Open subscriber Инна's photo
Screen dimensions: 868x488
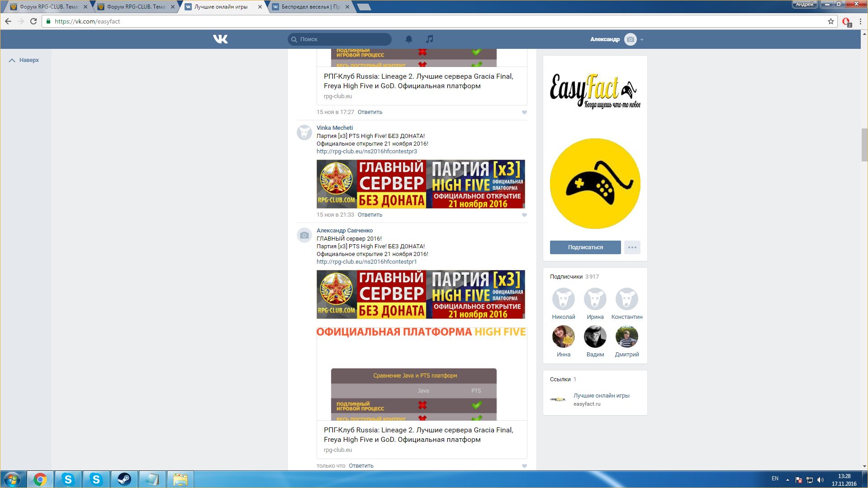564,336
